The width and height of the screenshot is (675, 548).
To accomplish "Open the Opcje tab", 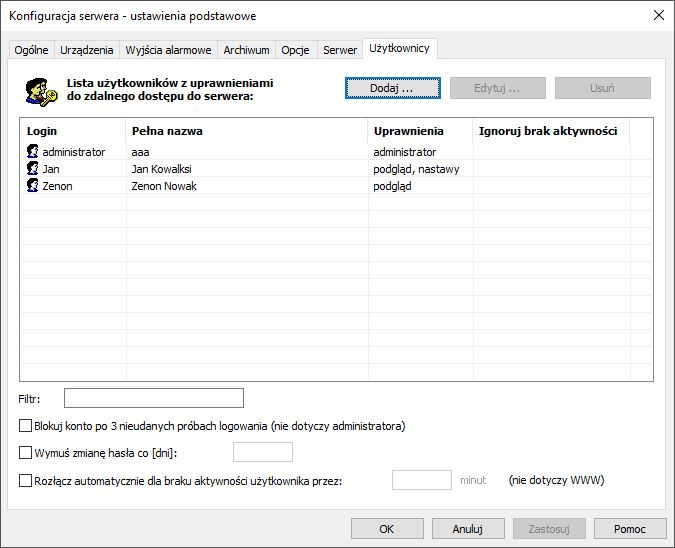I will 295,50.
